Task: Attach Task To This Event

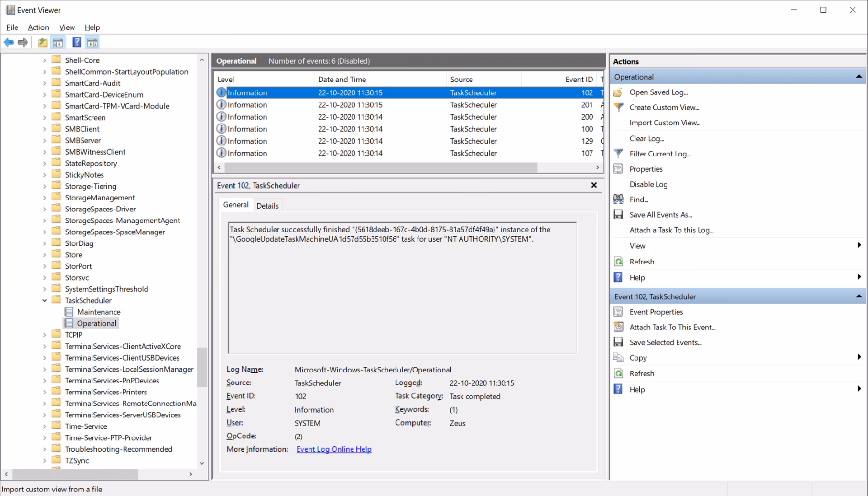Action: coord(672,327)
